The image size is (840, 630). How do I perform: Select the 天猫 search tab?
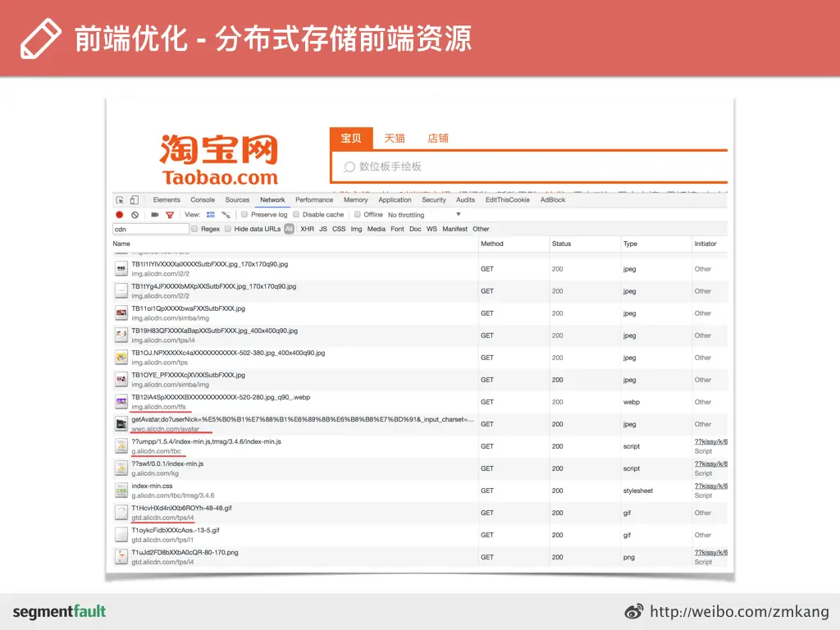[x=395, y=138]
